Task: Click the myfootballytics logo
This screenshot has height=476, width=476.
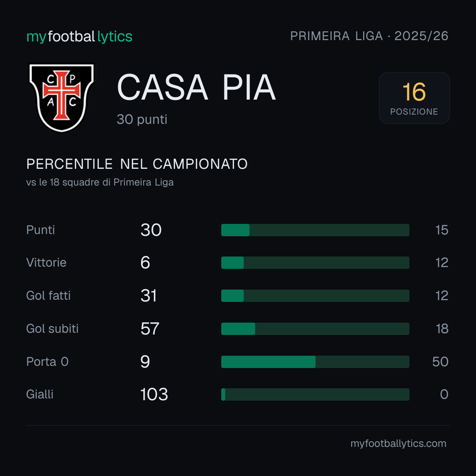Action: 79,37
